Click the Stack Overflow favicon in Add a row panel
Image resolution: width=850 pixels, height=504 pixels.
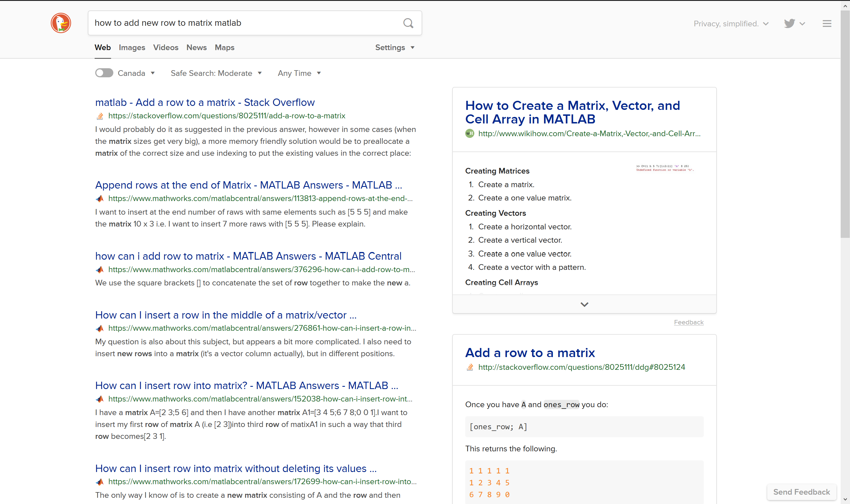pos(470,367)
